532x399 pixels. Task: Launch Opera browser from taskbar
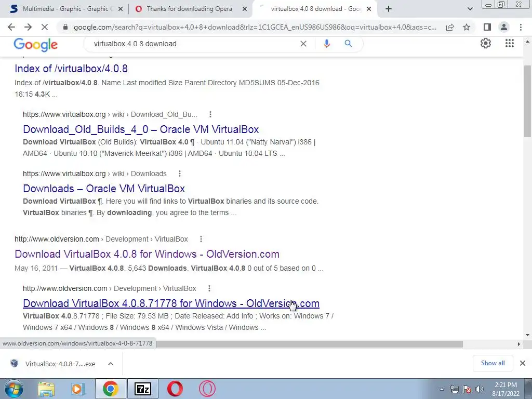(175, 389)
